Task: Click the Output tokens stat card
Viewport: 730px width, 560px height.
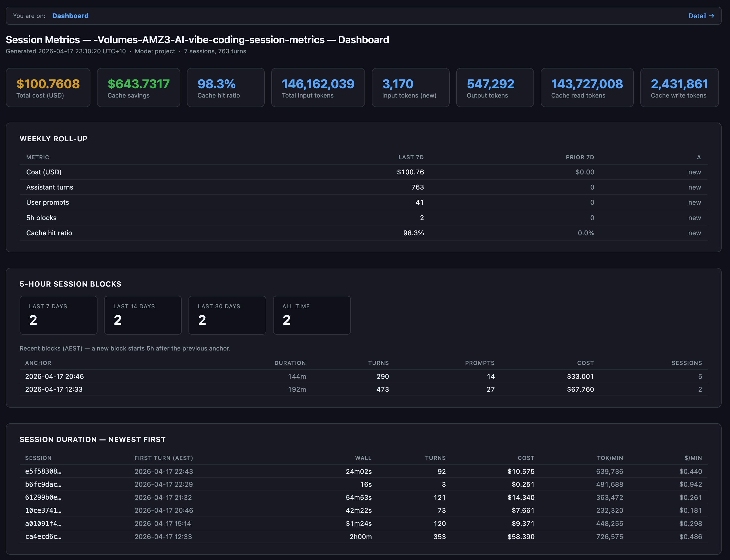Action: point(494,88)
